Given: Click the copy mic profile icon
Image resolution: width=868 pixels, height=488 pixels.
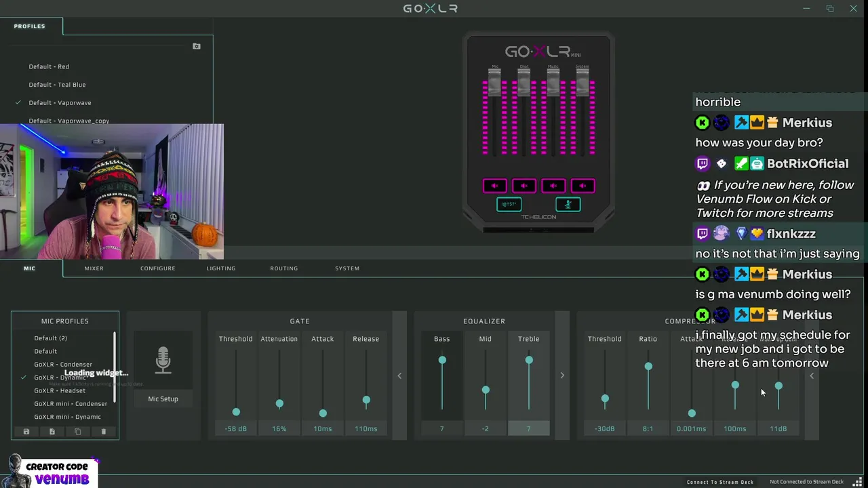Looking at the screenshot, I should [x=78, y=432].
